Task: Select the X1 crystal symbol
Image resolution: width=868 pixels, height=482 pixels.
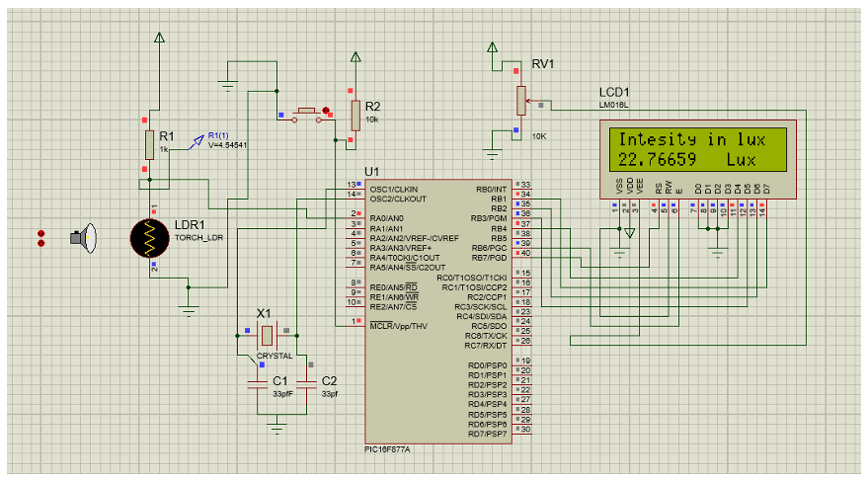Action: [x=268, y=336]
